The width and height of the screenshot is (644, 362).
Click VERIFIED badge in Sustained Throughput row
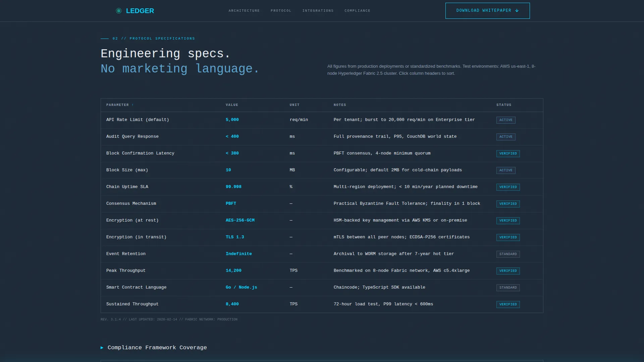coord(508,304)
